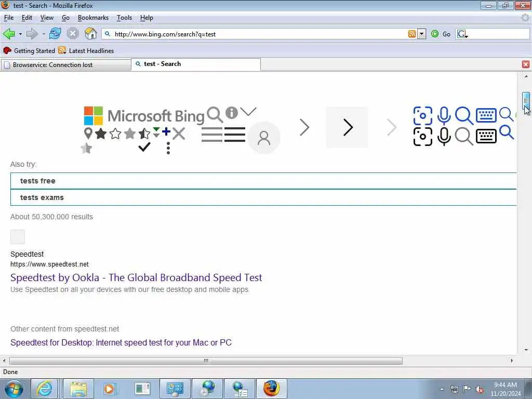This screenshot has height=399, width=532.
Task: Switch to Browservice: Connection lost tab
Action: click(x=65, y=65)
